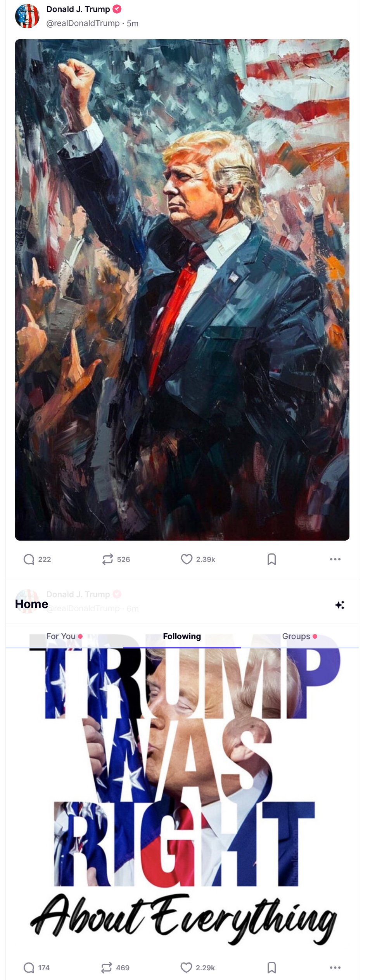
Task: Select the Following tab
Action: (x=182, y=636)
